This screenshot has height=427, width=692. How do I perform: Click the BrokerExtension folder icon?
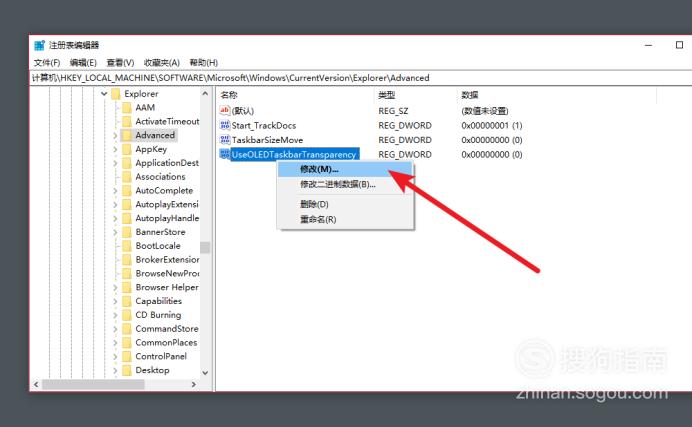[x=127, y=260]
